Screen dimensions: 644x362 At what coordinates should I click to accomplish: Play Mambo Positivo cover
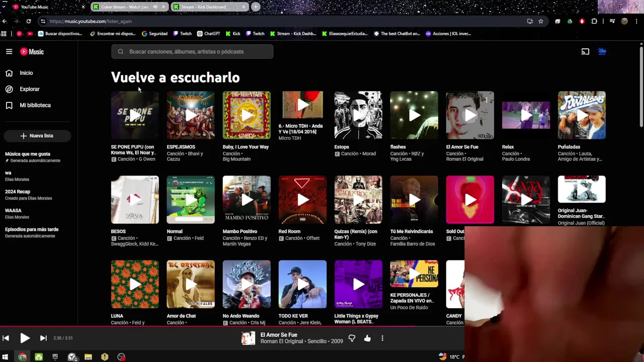[x=247, y=200]
